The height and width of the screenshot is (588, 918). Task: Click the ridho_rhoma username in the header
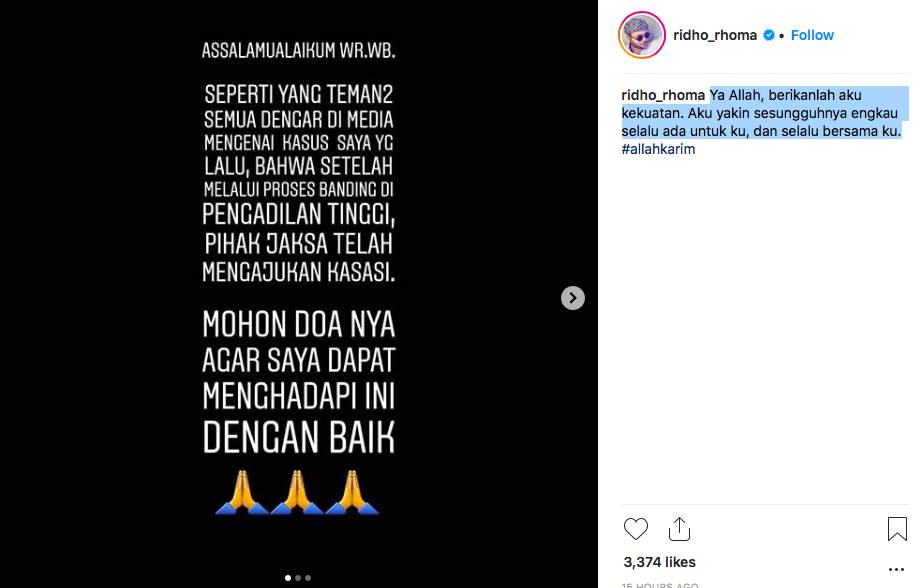715,35
